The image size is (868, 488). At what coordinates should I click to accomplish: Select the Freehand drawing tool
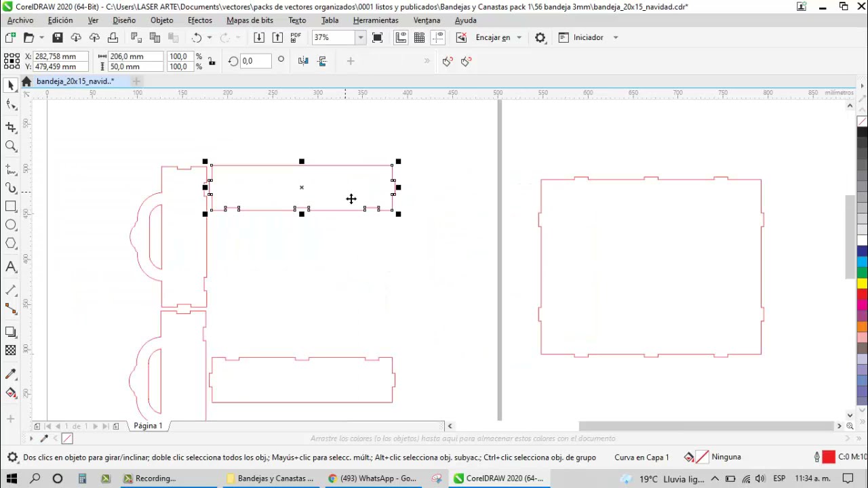tap(11, 169)
